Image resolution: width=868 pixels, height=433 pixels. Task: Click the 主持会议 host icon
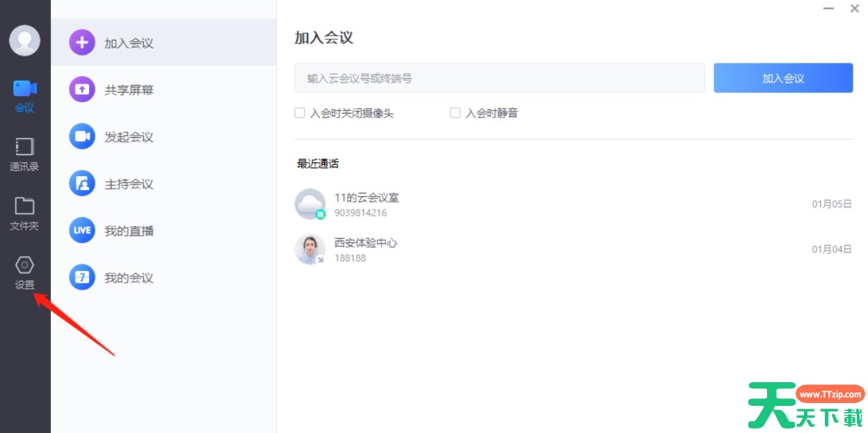tap(82, 184)
